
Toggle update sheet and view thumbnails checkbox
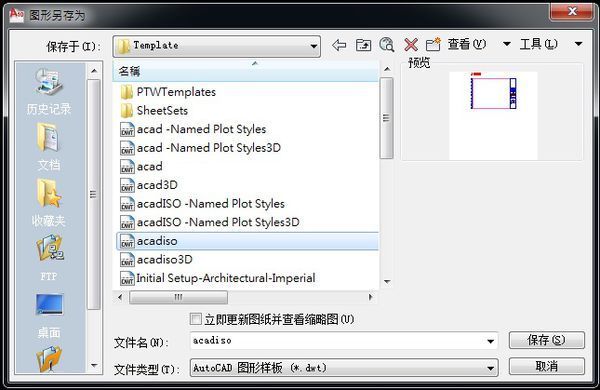[x=196, y=319]
